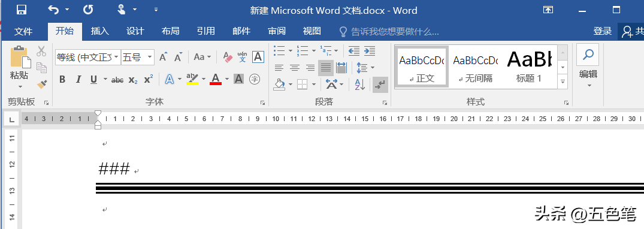Switch to the 布局 tab

171,31
